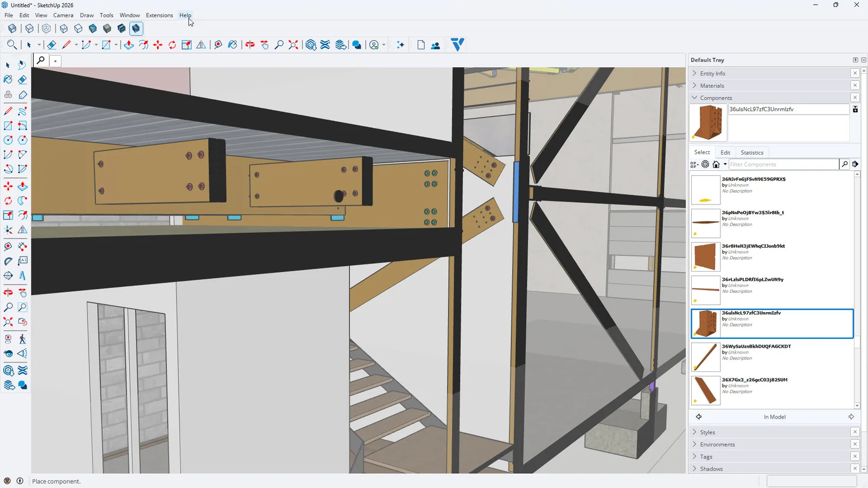Toggle Back Edges style
Viewport: 868px width, 488px height.
pos(30,28)
